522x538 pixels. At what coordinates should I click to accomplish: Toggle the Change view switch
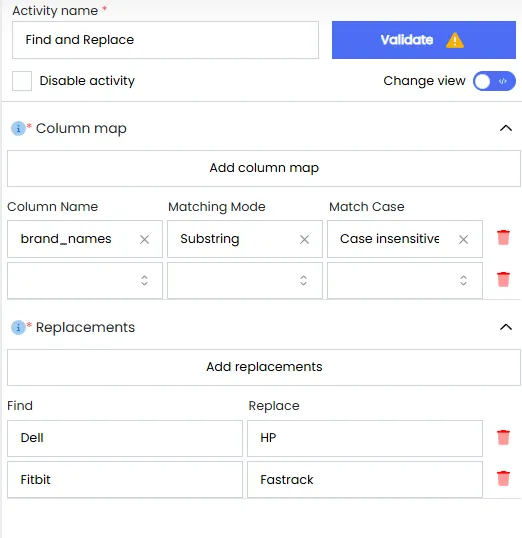(494, 81)
